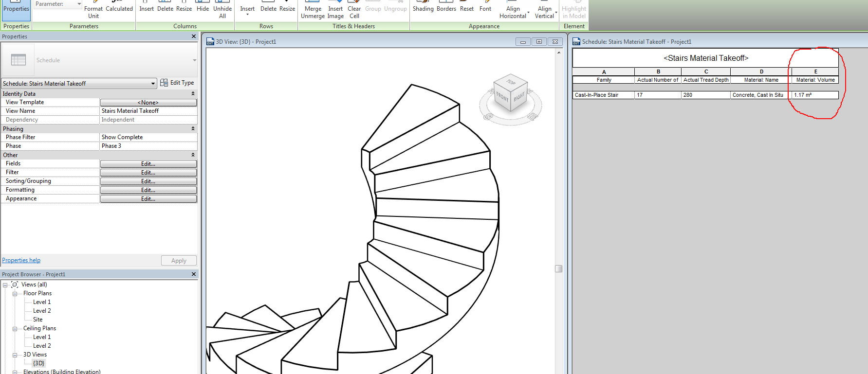Click Edit button for Fields
The height and width of the screenshot is (374, 868).
pyautogui.click(x=148, y=164)
